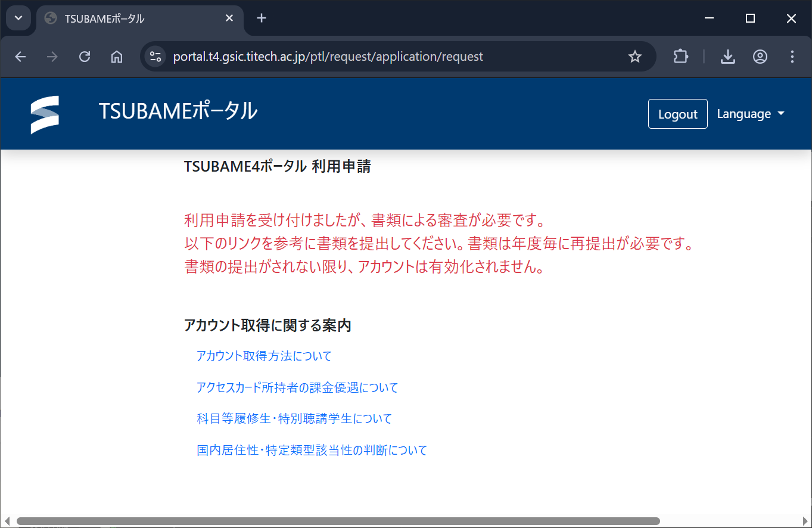Click the horizontal scrollbar right arrow
The height and width of the screenshot is (528, 812).
(805, 521)
